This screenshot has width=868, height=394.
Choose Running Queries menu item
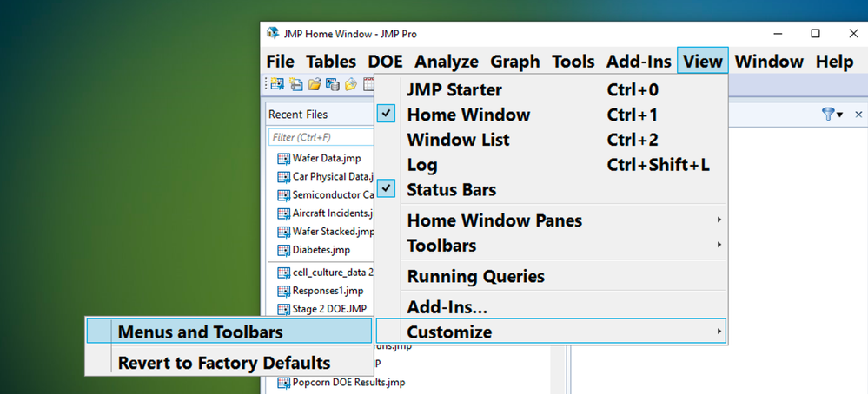click(x=551, y=276)
